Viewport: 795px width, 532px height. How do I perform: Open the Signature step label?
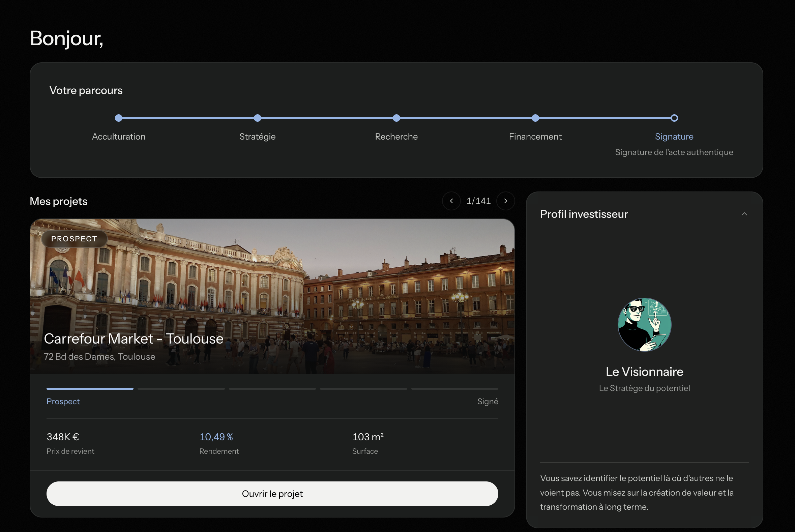pyautogui.click(x=674, y=137)
